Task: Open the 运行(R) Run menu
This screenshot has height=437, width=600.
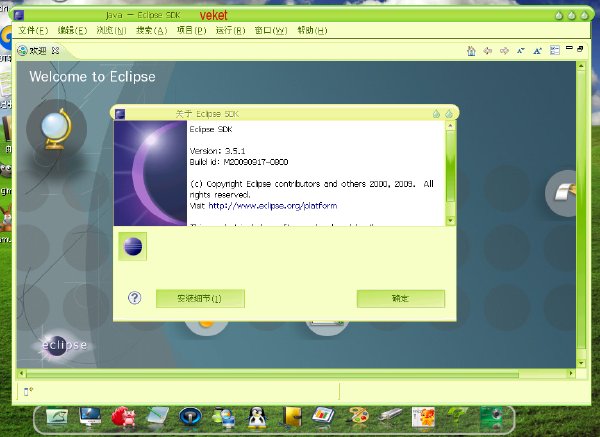Action: click(x=230, y=31)
